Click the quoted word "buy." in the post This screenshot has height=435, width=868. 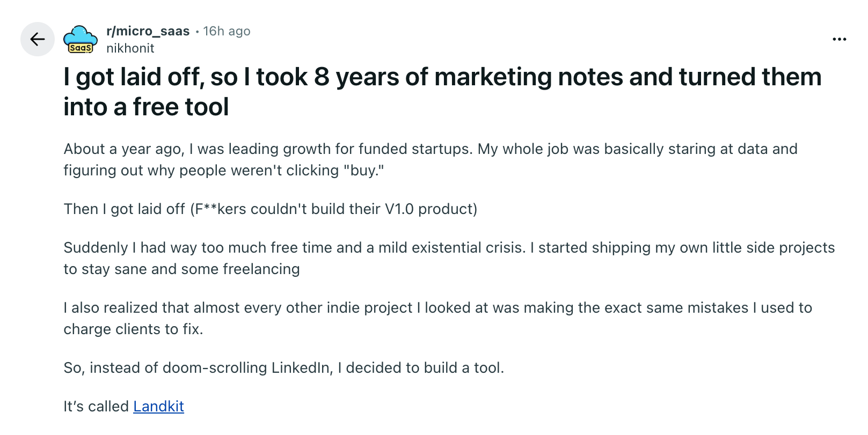(x=363, y=171)
